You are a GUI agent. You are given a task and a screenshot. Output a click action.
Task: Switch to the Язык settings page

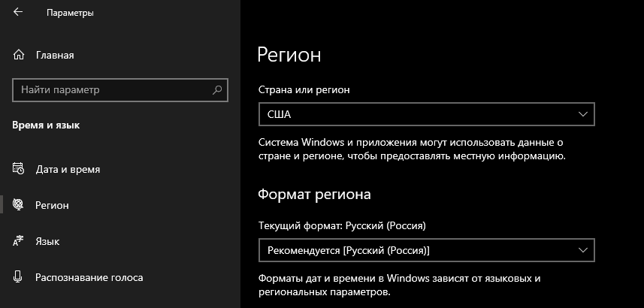pyautogui.click(x=47, y=241)
